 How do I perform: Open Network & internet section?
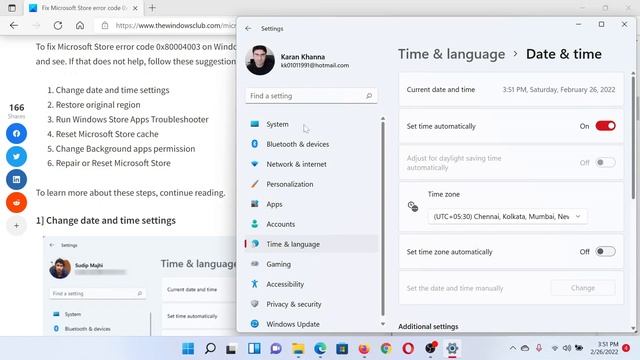click(311, 164)
